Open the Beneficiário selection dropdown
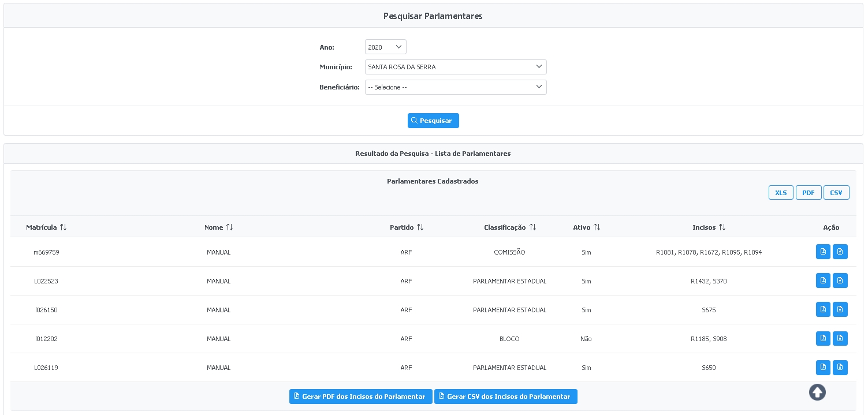This screenshot has width=868, height=415. [455, 87]
